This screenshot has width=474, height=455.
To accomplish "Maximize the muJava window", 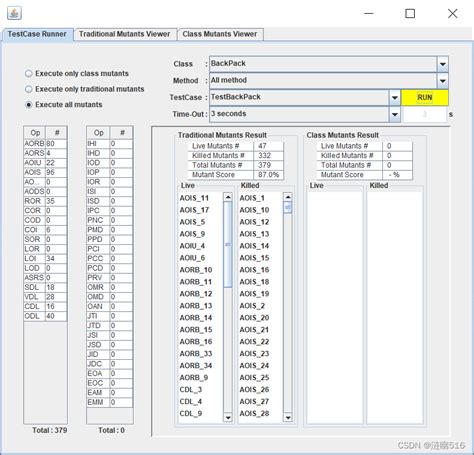I will coord(410,13).
